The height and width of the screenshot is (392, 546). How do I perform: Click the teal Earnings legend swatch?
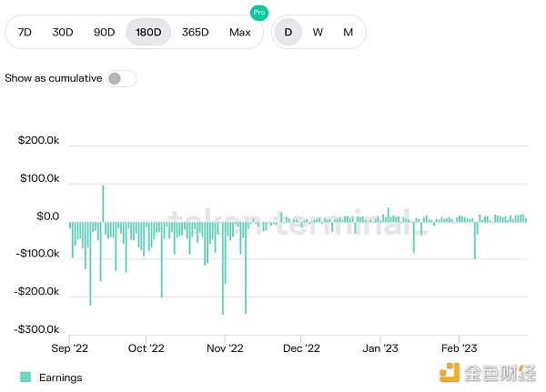pyautogui.click(x=25, y=377)
